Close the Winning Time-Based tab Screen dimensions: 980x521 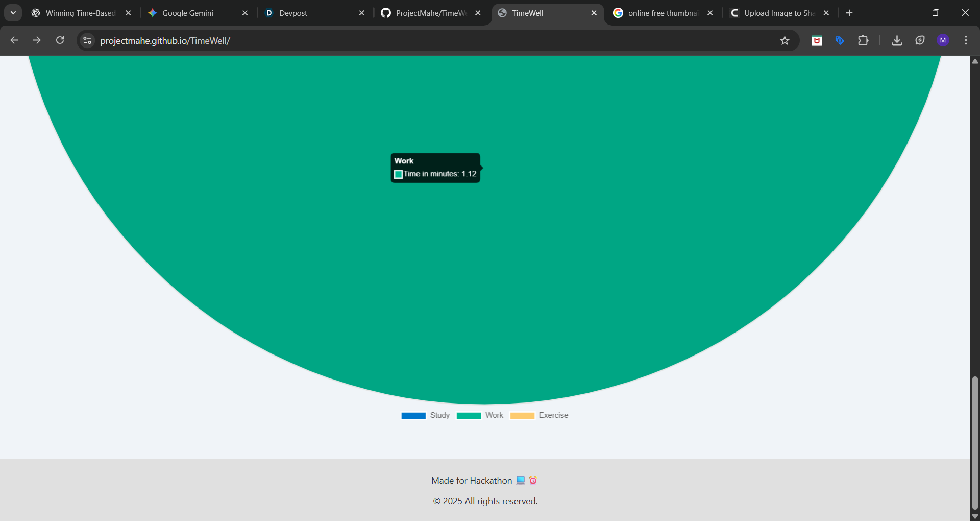(x=129, y=13)
